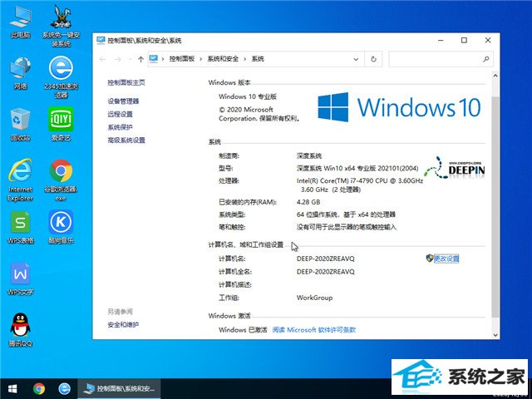Open 高级系统设置 link
The height and width of the screenshot is (399, 532).
[x=126, y=140]
